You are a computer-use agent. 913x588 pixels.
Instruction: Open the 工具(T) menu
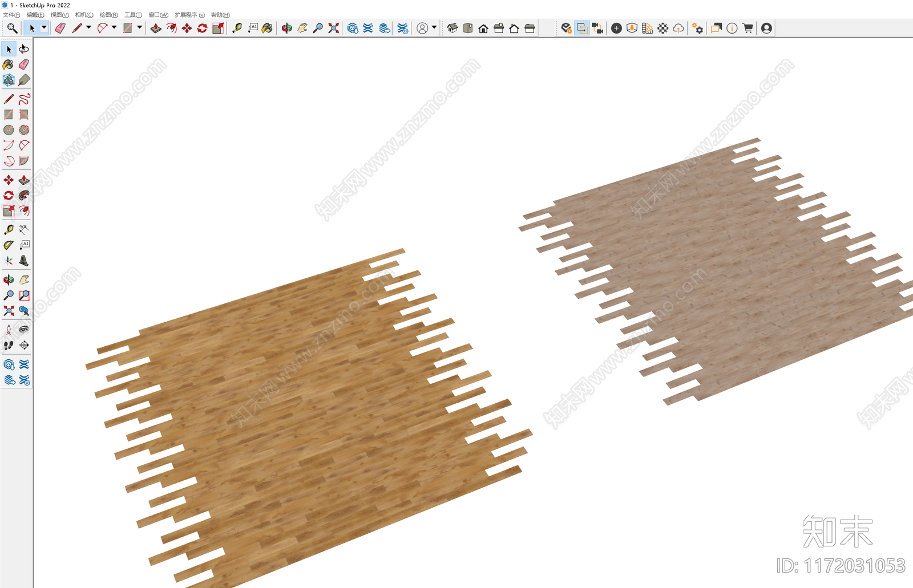pyautogui.click(x=133, y=15)
